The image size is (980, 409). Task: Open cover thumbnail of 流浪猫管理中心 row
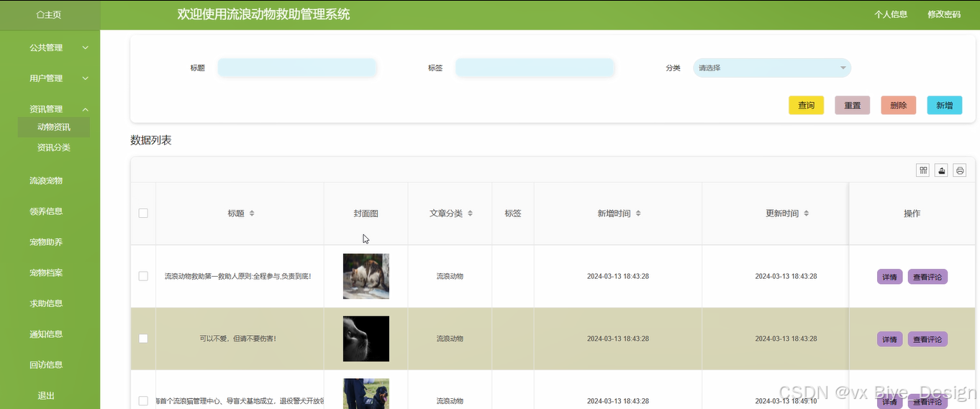tap(366, 394)
